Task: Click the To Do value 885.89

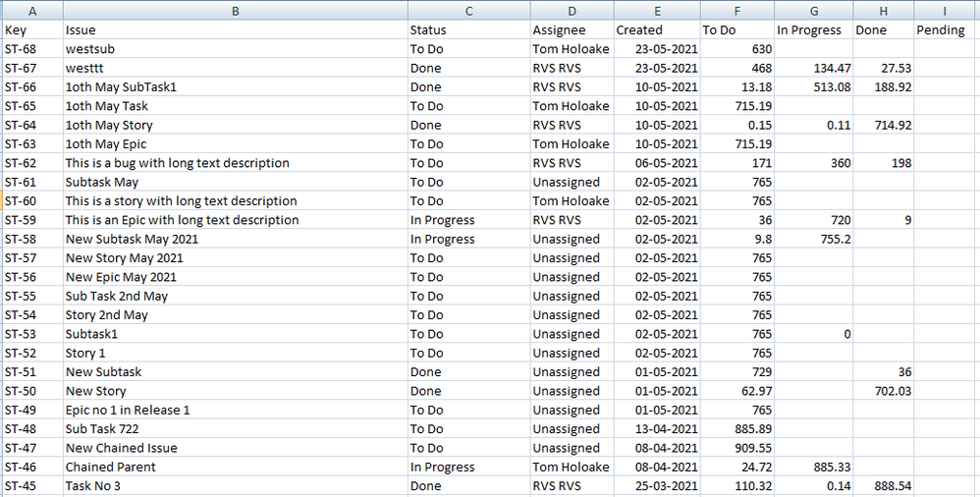Action: coord(737,429)
